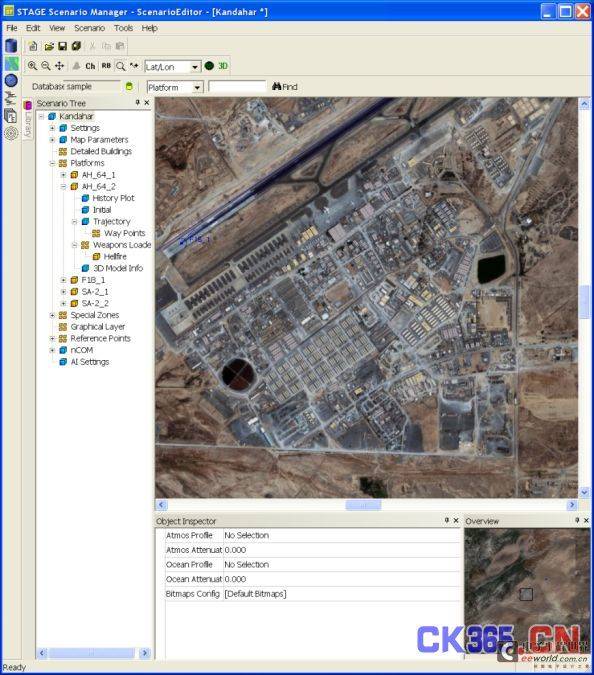The image size is (594, 675).
Task: Click the green database icon beside sample
Action: click(129, 87)
